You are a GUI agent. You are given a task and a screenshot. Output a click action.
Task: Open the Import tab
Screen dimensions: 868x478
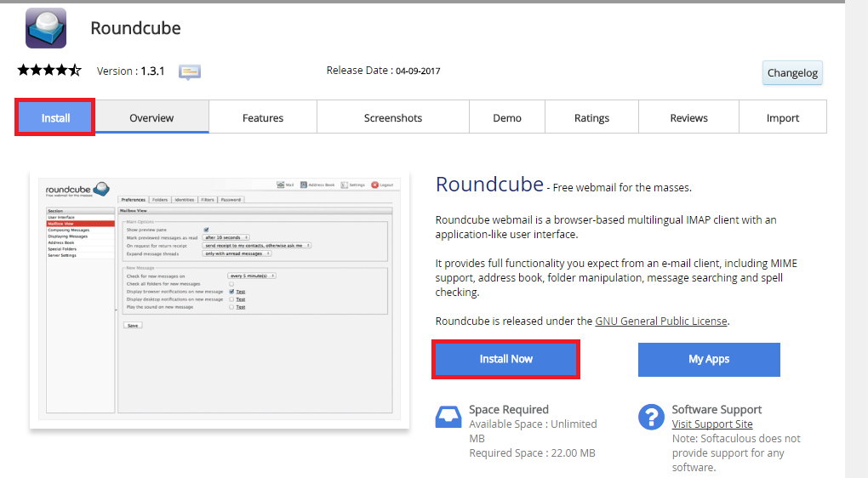(x=782, y=117)
